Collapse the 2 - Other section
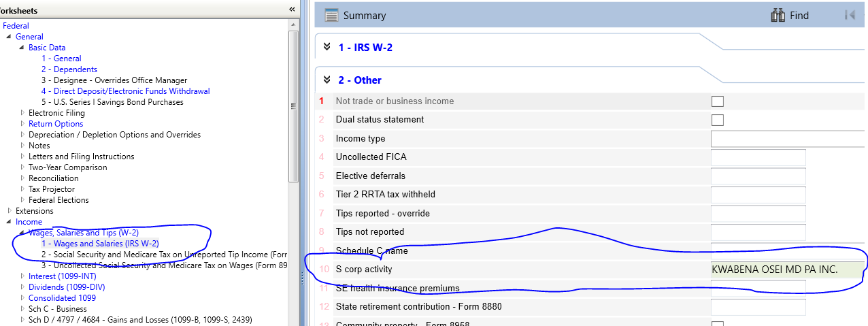Viewport: 868px width, 326px height. click(x=327, y=80)
